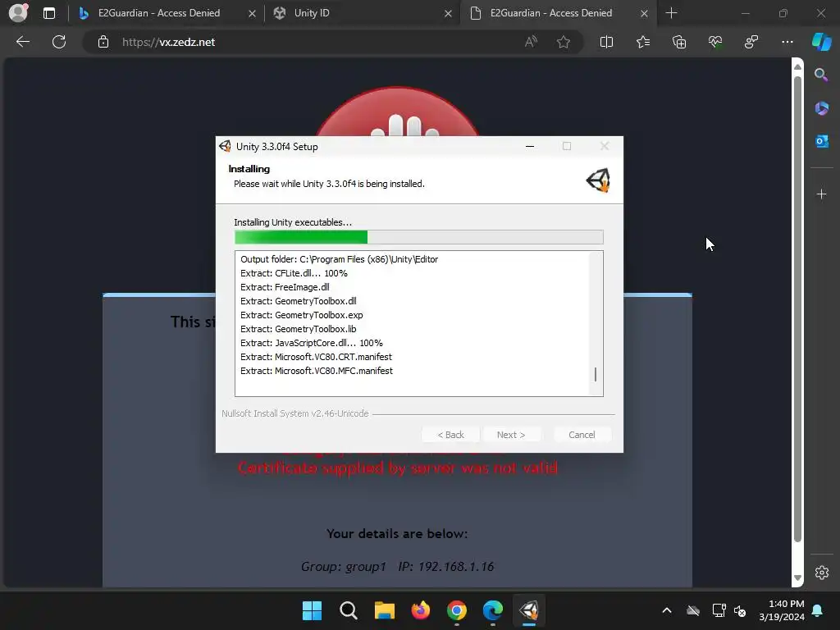View site information lock icon

click(x=103, y=42)
